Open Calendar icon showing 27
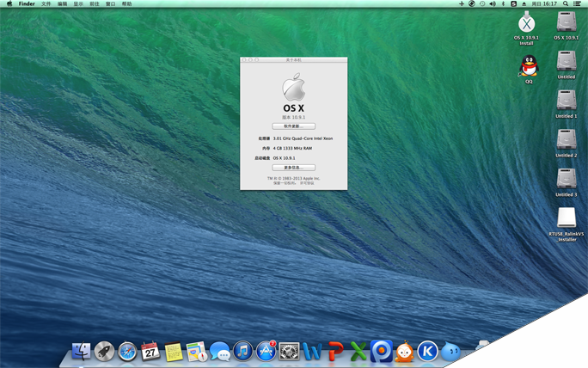The height and width of the screenshot is (368, 588). point(150,352)
